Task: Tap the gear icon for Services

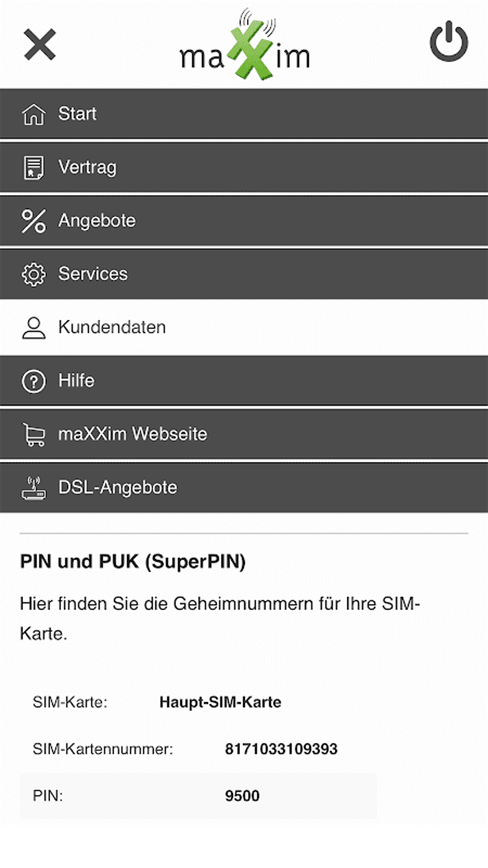Action: 33,274
